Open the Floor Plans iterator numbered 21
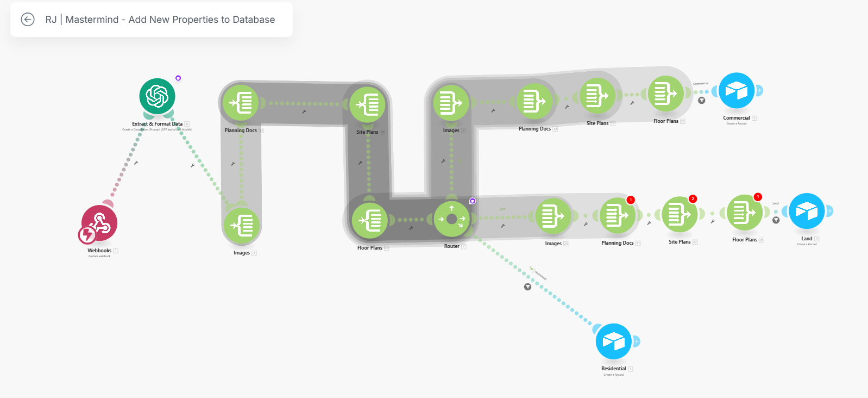868x398 pixels. tap(665, 94)
